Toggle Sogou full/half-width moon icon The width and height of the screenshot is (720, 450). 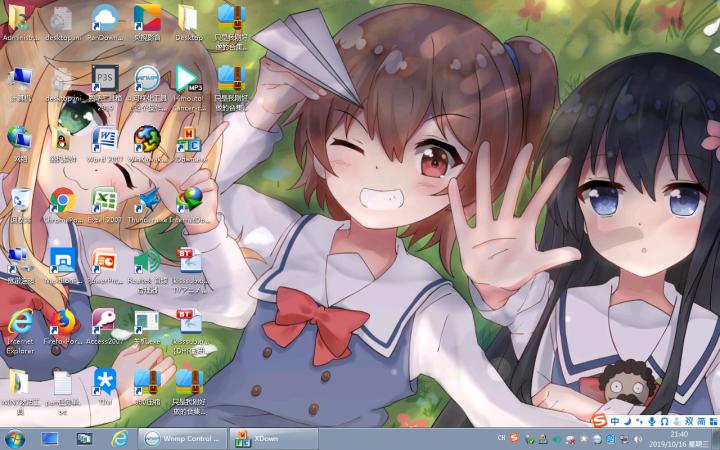(627, 421)
